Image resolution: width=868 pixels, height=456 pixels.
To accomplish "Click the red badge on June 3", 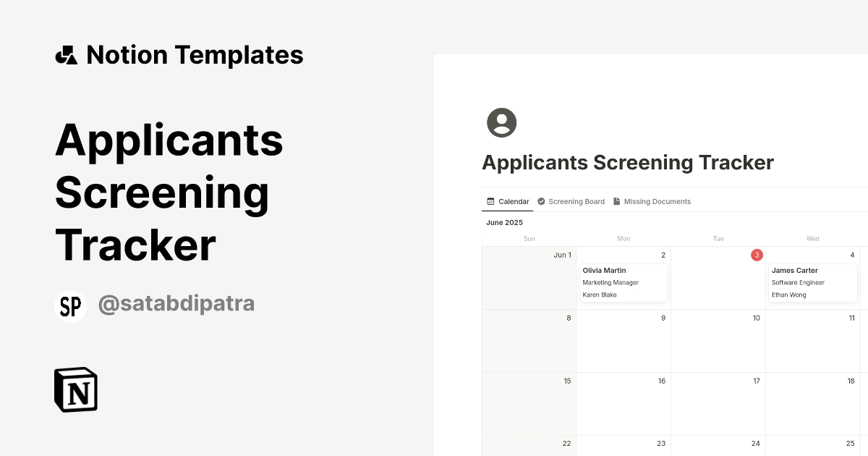I will tap(757, 255).
